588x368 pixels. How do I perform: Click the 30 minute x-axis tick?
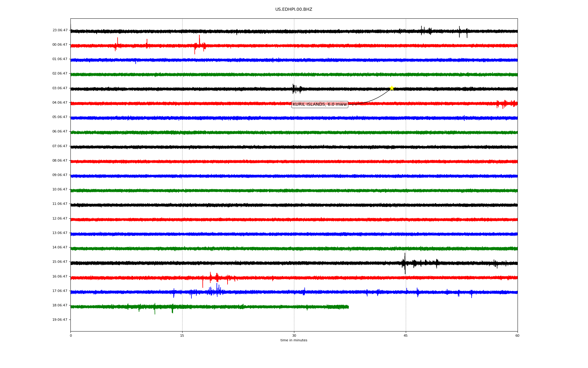tap(294, 335)
